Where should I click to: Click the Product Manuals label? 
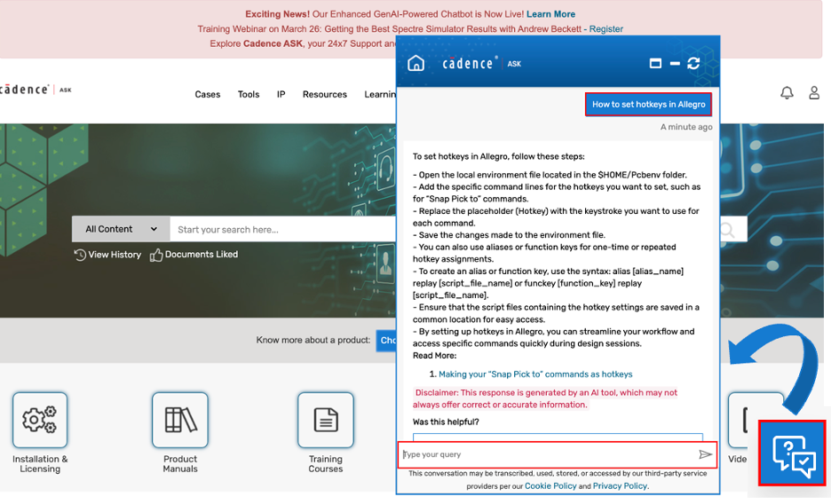[x=180, y=464]
